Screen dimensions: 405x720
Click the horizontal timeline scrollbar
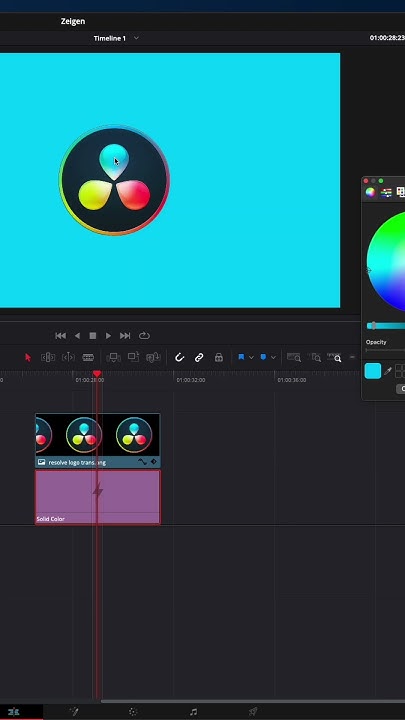pos(253,701)
